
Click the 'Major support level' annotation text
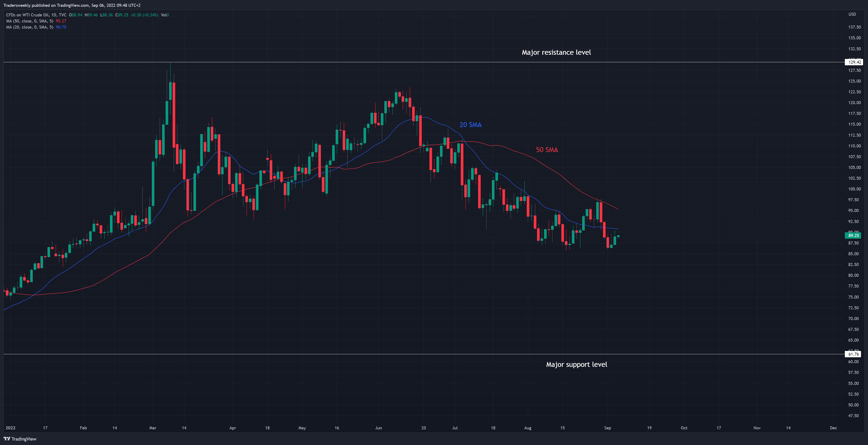click(x=576, y=365)
